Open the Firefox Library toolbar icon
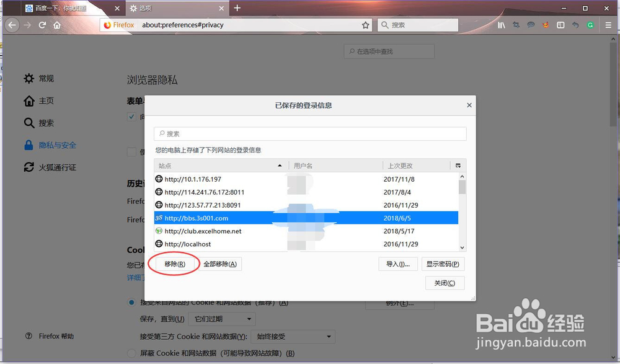 click(x=501, y=25)
